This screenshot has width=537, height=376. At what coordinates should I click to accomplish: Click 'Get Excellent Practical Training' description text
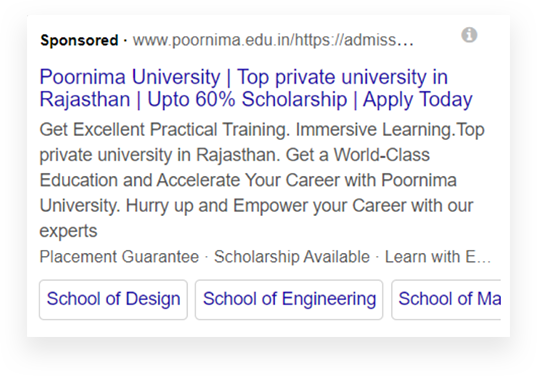(163, 130)
